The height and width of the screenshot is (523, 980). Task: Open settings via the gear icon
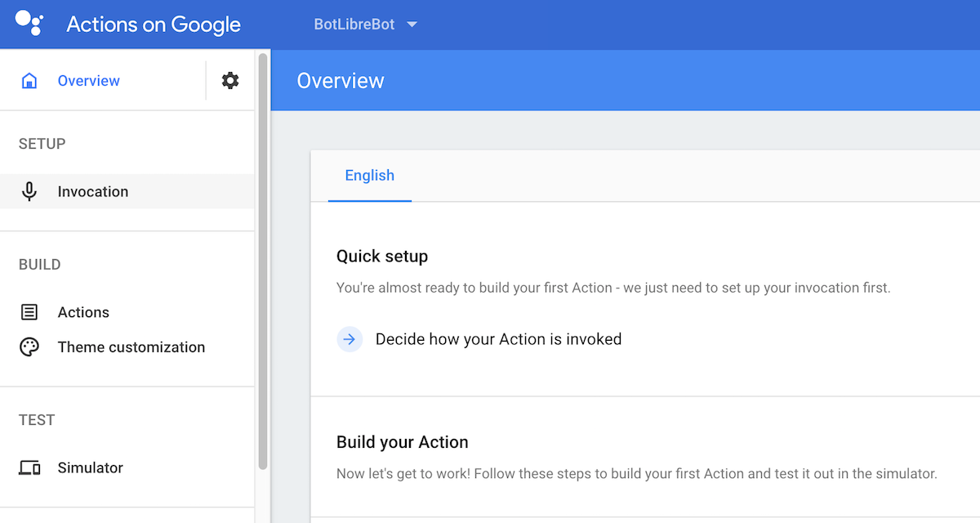(230, 80)
